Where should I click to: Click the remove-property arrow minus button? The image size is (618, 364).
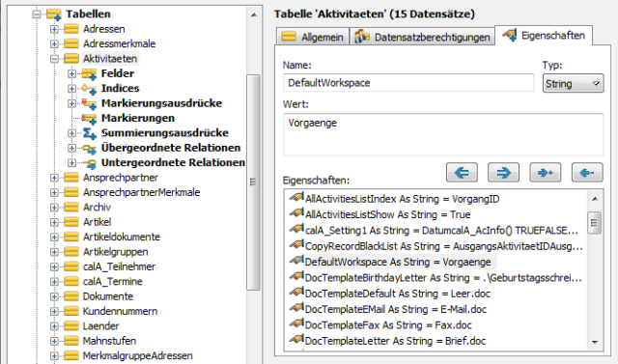pyautogui.click(x=587, y=172)
